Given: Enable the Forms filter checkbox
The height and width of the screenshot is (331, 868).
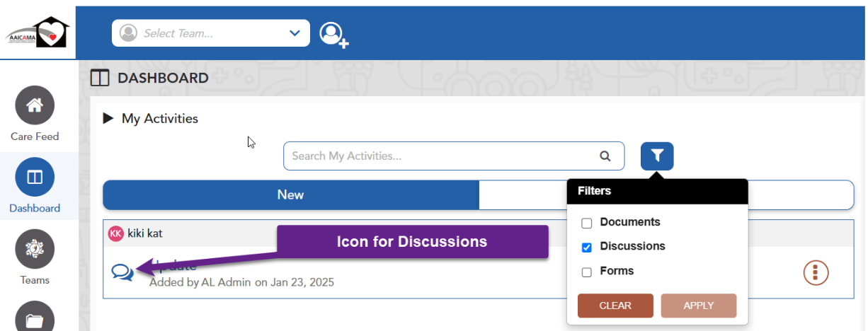Looking at the screenshot, I should [586, 272].
